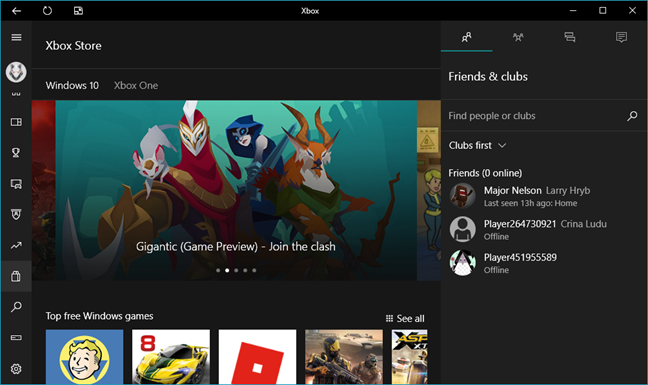648x385 pixels.
Task: Open Settings gear icon
Action: (16, 368)
